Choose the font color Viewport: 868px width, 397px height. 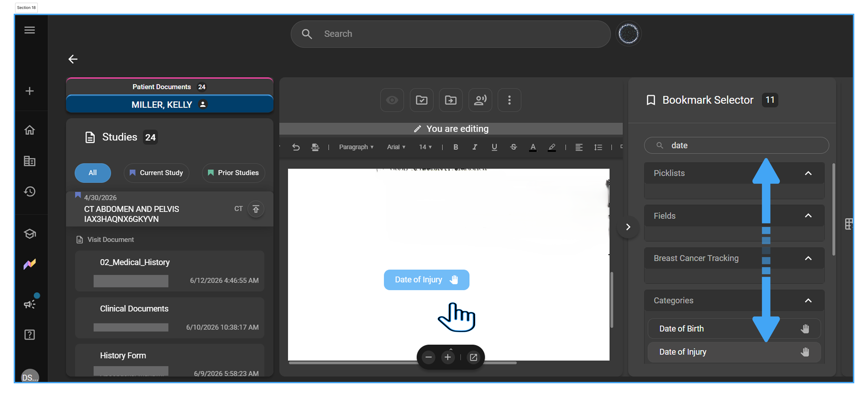[533, 147]
